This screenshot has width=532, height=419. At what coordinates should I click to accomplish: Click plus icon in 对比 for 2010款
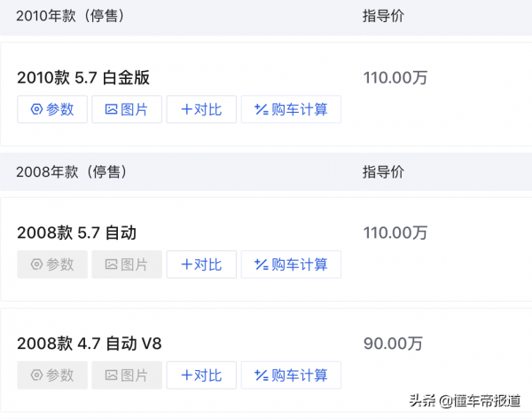coord(186,110)
